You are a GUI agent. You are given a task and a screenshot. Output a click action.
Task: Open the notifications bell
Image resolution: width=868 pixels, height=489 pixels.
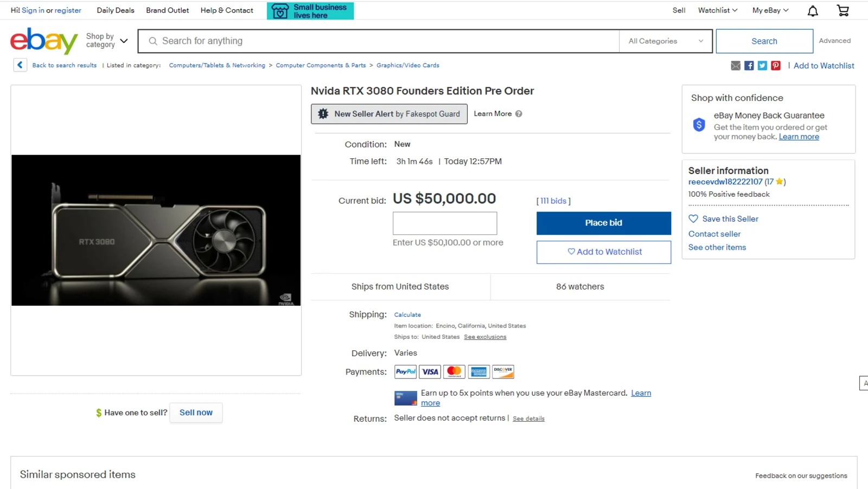[813, 11]
